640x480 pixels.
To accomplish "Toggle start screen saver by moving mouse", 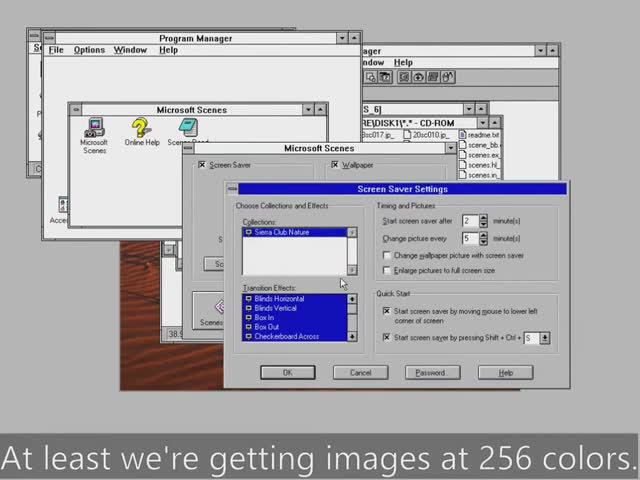I will pos(387,311).
